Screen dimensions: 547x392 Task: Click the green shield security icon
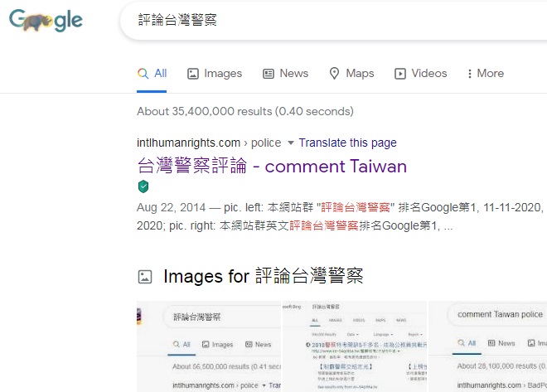click(143, 186)
